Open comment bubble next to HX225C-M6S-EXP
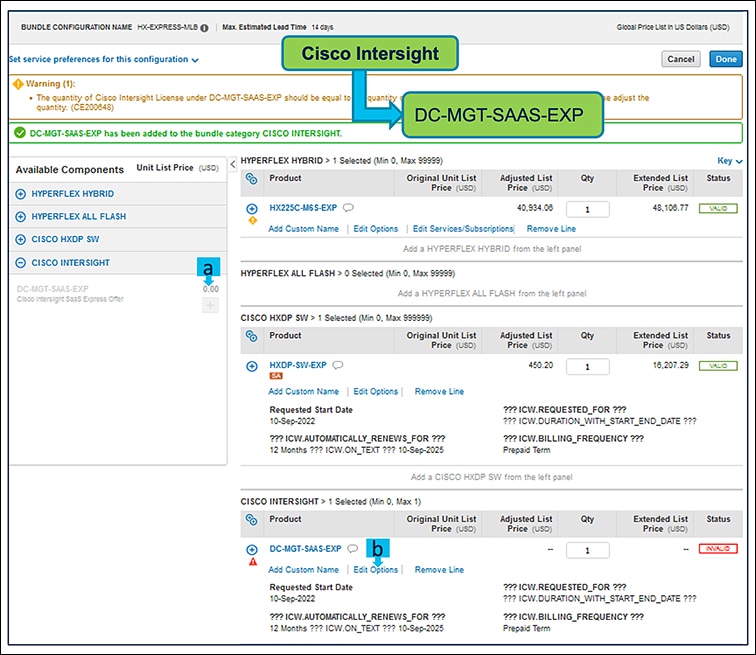 click(348, 208)
